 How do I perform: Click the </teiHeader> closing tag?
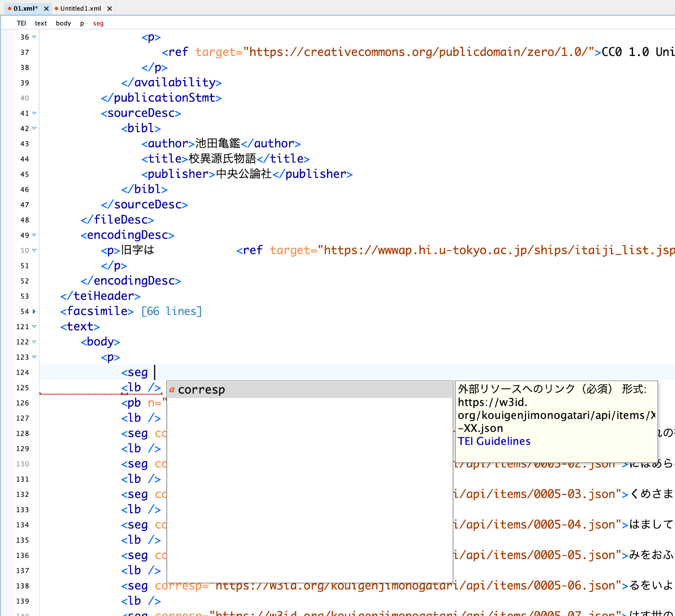[x=100, y=296]
